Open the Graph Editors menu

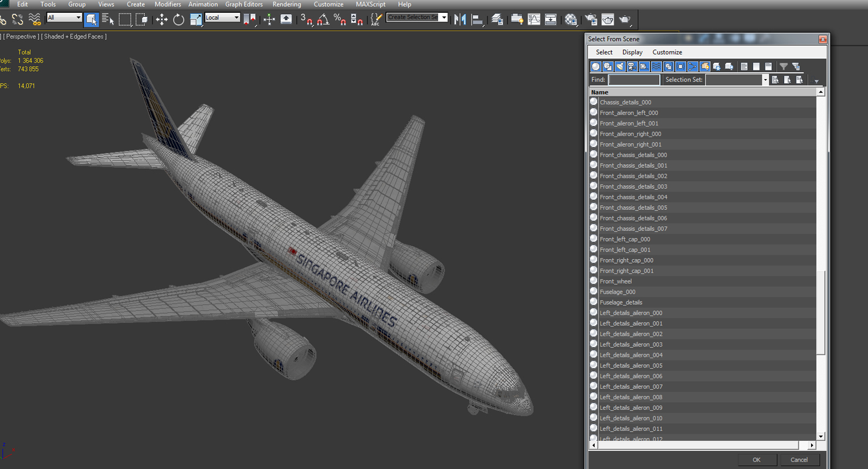[244, 4]
